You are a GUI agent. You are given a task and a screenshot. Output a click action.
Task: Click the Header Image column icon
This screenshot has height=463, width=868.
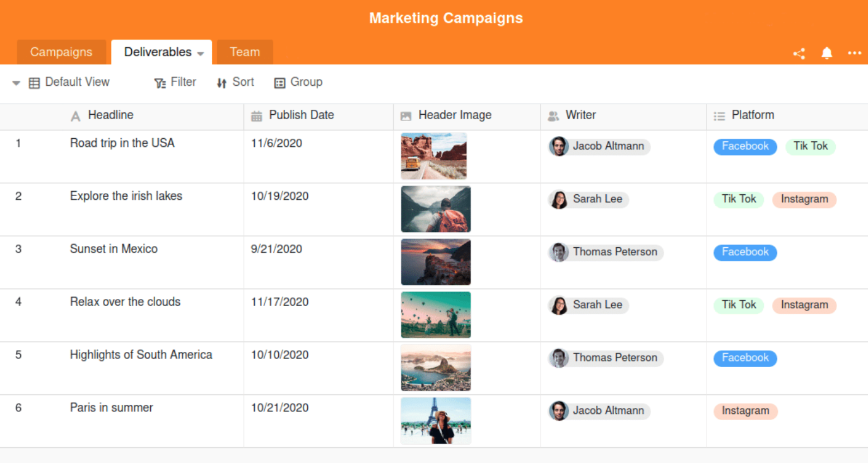[406, 116]
